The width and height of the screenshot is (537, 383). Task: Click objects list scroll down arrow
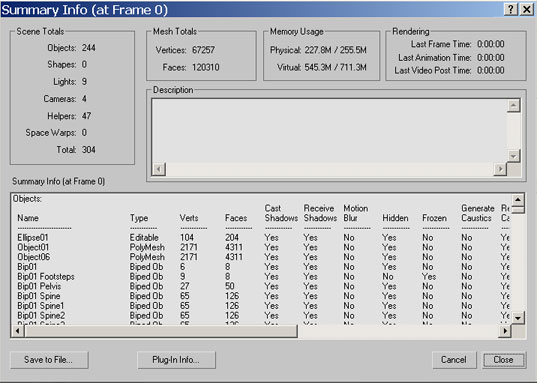click(x=518, y=318)
